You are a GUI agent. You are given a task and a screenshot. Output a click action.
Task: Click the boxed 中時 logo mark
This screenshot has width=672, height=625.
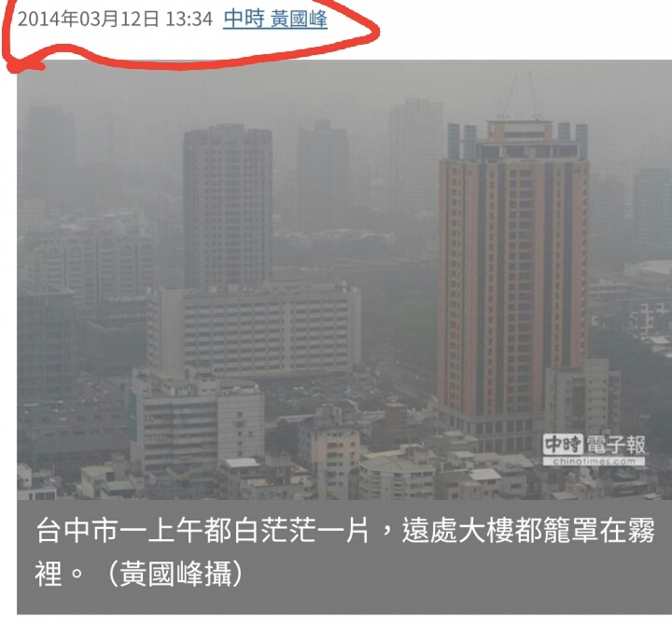[563, 445]
